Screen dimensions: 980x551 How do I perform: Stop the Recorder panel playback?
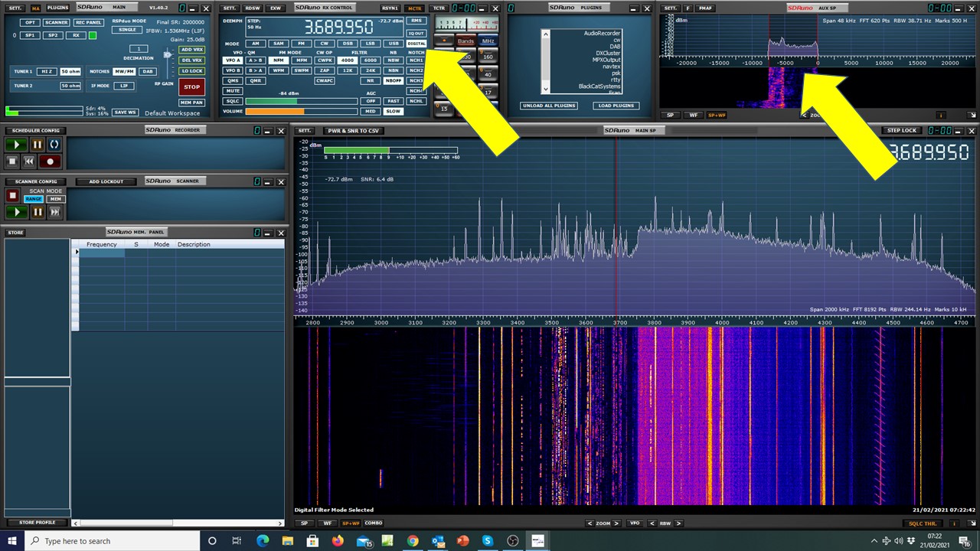coord(12,161)
